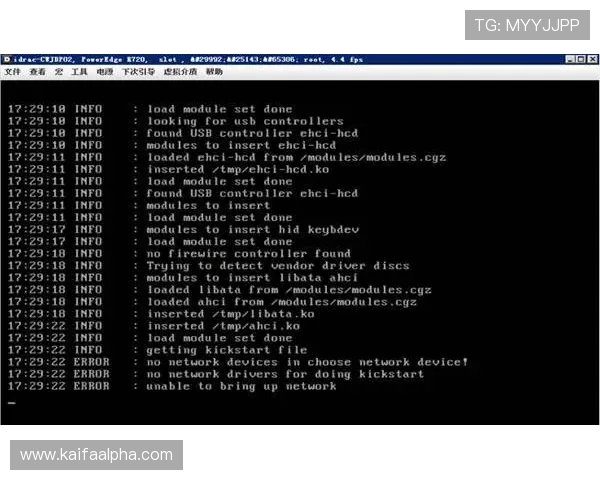The width and height of the screenshot is (600, 480).
Task: Maximize the iDRAC console window
Action: pos(580,59)
